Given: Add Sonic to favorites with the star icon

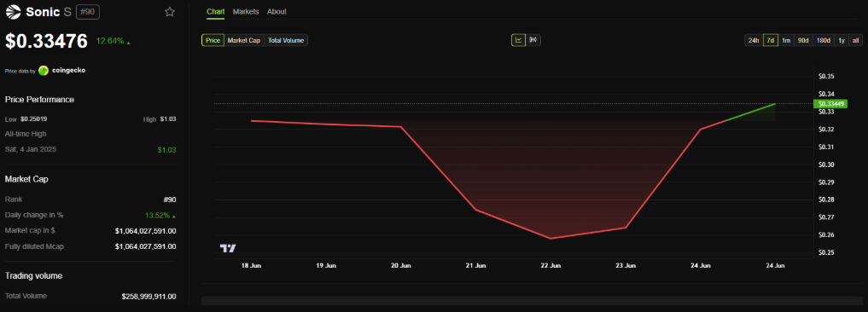Looking at the screenshot, I should click(x=170, y=12).
